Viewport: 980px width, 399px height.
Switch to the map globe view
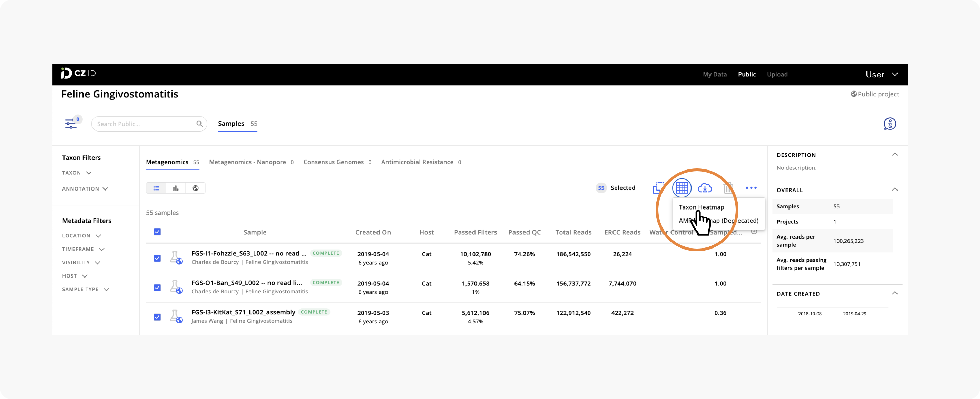point(196,188)
